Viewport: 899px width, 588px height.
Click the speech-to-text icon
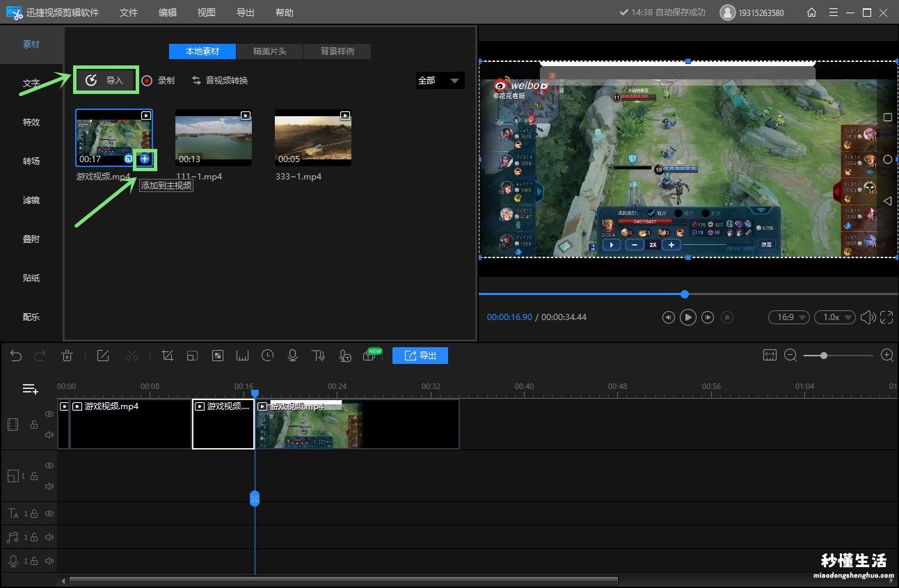click(x=344, y=356)
